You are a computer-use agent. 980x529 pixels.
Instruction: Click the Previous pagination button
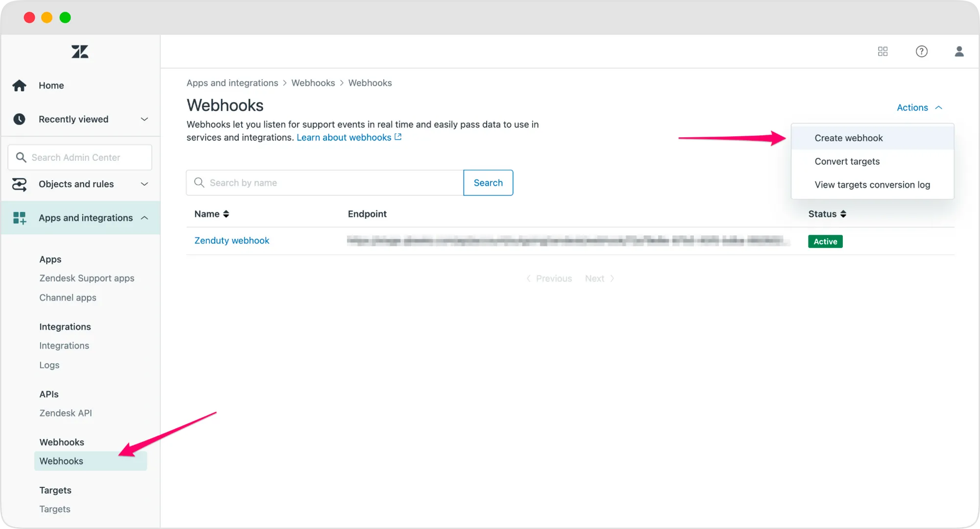pyautogui.click(x=549, y=278)
